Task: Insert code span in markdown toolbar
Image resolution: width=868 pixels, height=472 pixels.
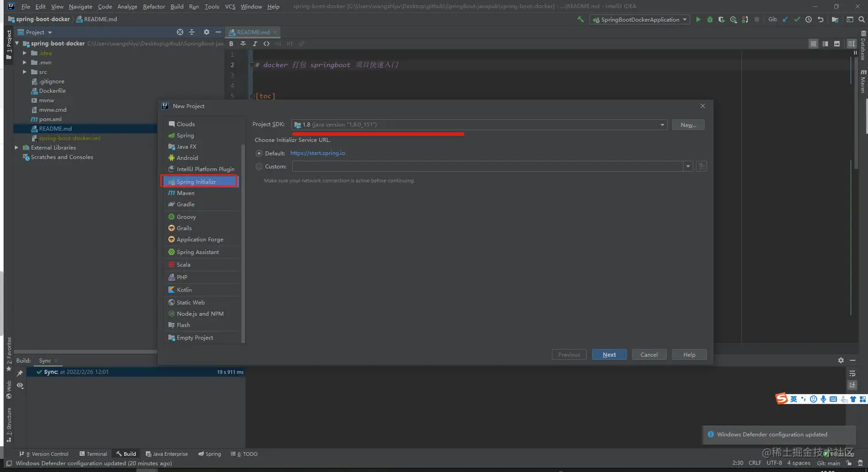Action: tap(266, 44)
